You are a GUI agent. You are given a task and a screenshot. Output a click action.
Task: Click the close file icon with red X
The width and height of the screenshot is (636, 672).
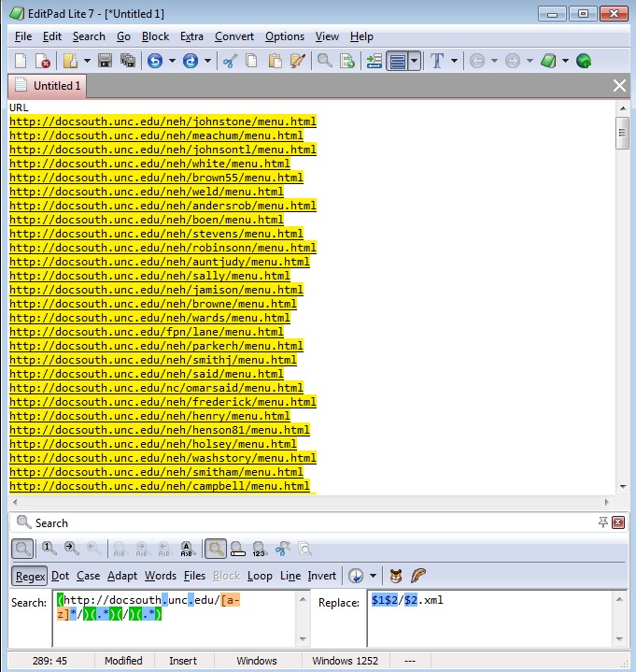click(43, 61)
